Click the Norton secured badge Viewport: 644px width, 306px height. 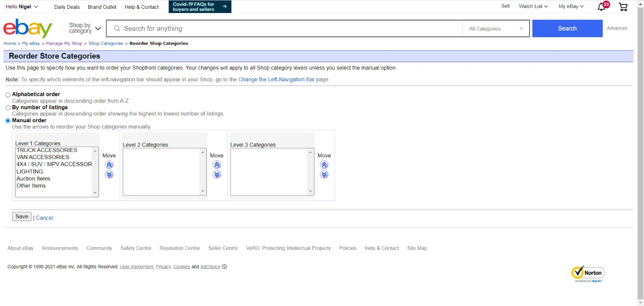pos(588,274)
